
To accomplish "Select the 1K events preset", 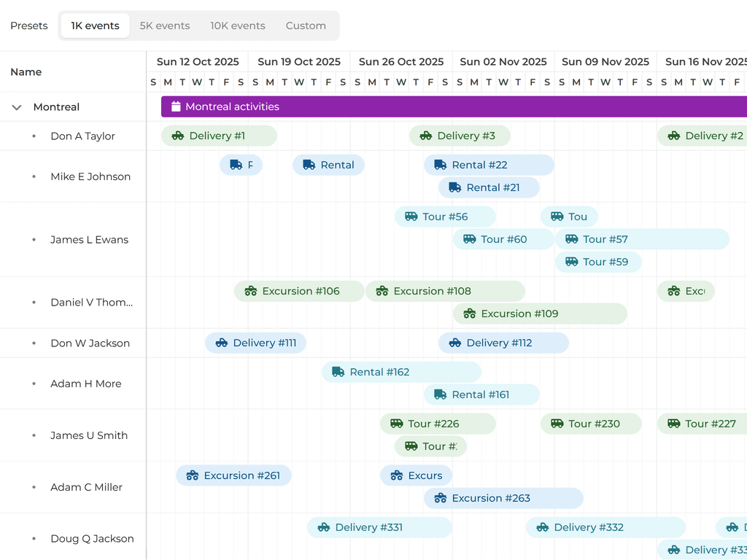I will (95, 25).
